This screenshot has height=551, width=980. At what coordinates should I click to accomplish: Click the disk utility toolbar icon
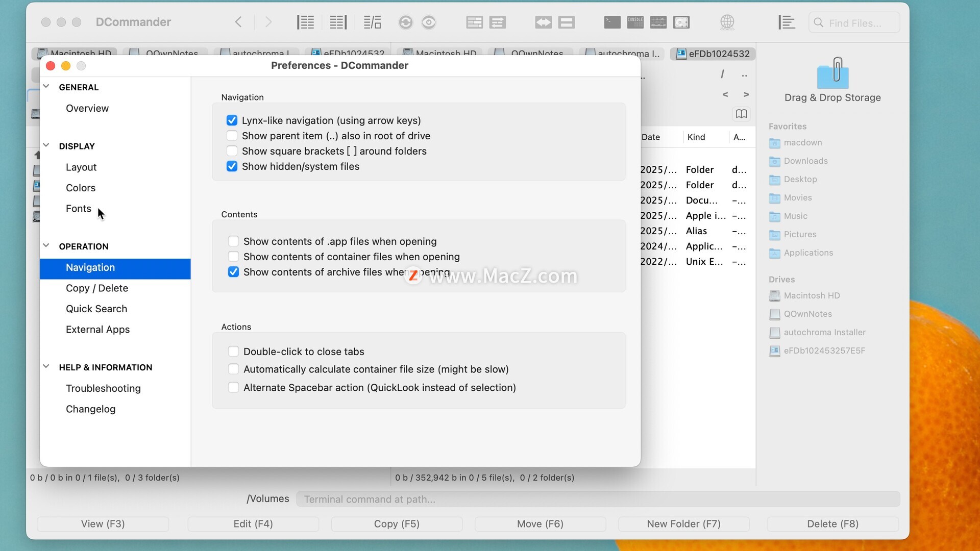pos(681,22)
